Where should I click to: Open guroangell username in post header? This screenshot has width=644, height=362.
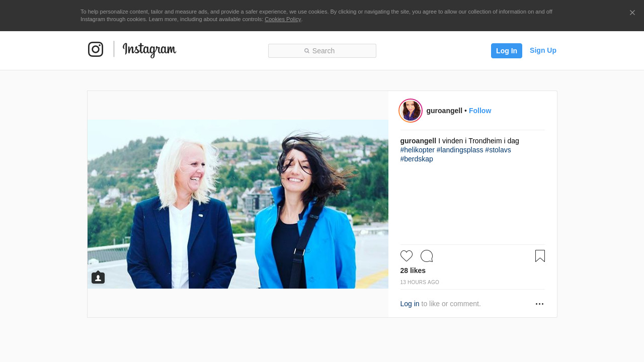[444, 111]
